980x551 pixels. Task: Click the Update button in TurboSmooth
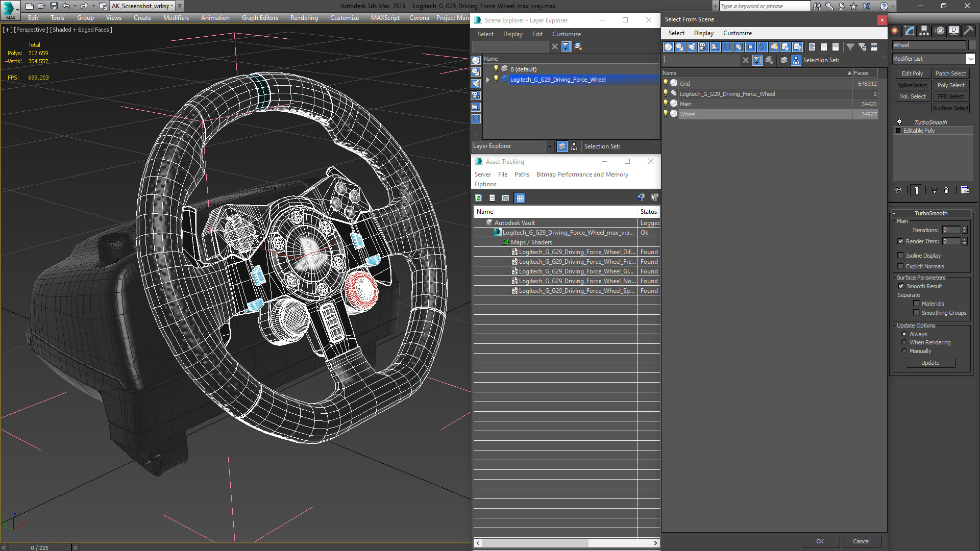tap(930, 363)
